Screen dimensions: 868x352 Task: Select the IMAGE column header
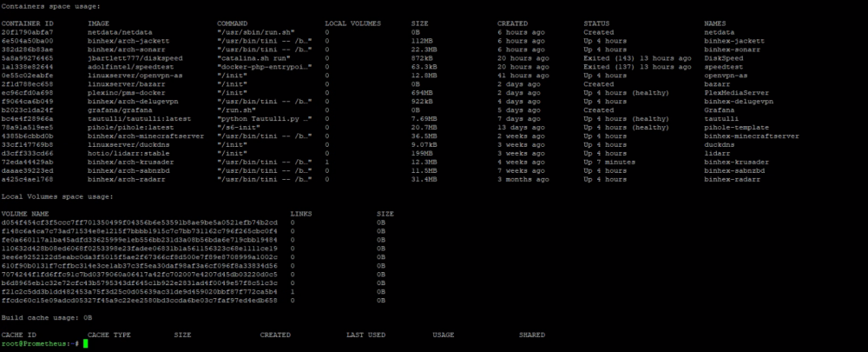pos(99,23)
